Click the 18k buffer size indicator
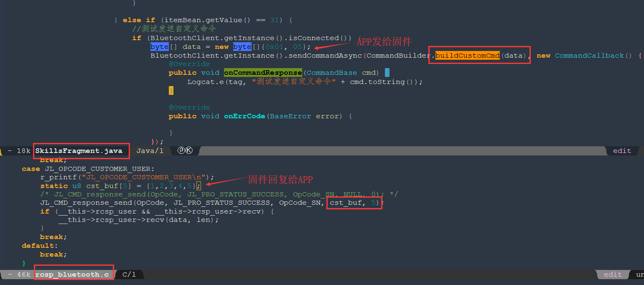The width and height of the screenshot is (644, 285). click(x=23, y=150)
